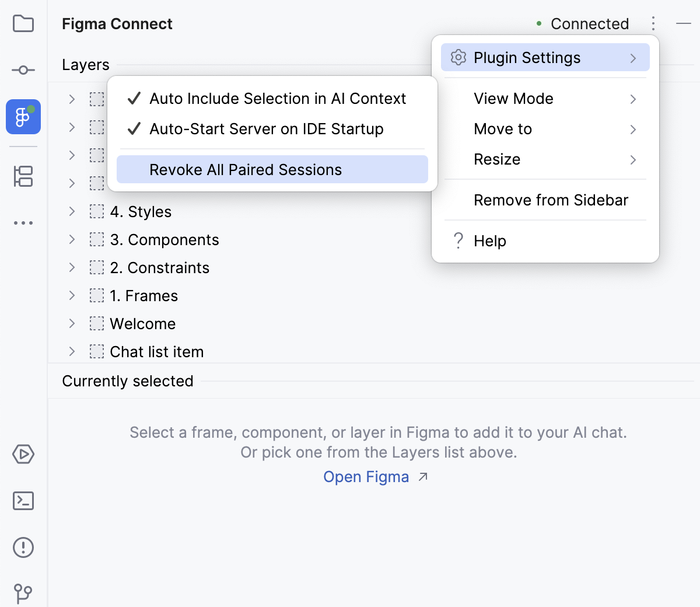This screenshot has height=607, width=700.
Task: Choose Remove from Sidebar
Action: coord(545,200)
